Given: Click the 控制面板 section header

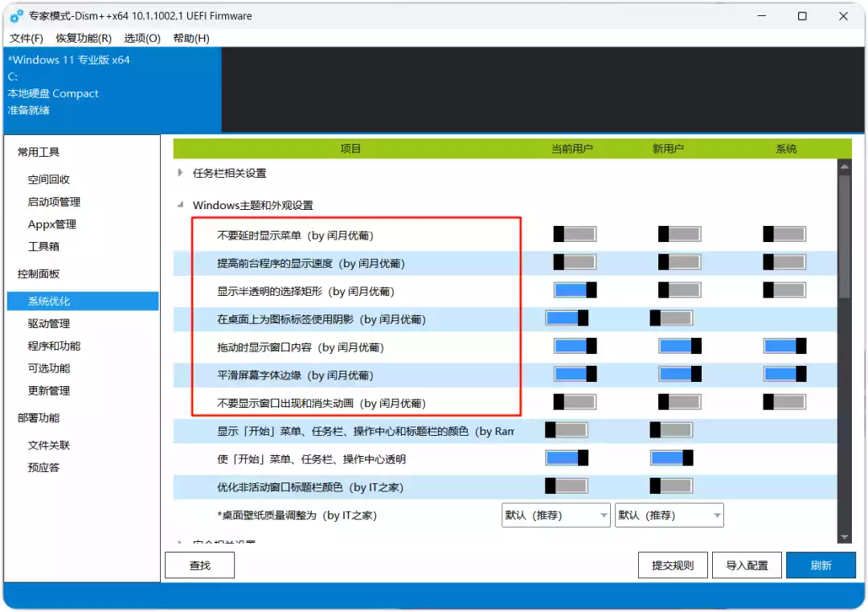Looking at the screenshot, I should [39, 273].
